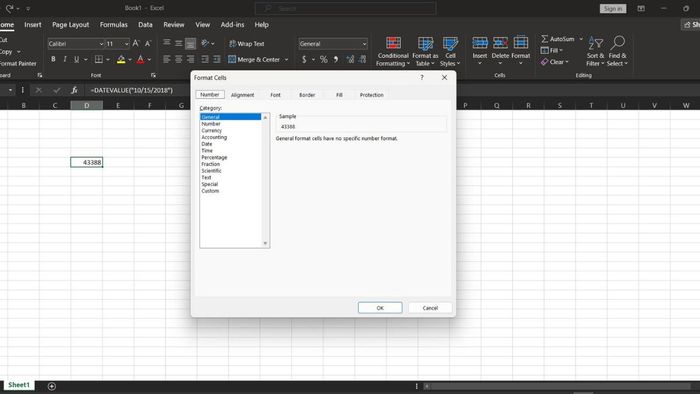Expand the Merge & Center dropdown arrow

tap(286, 59)
